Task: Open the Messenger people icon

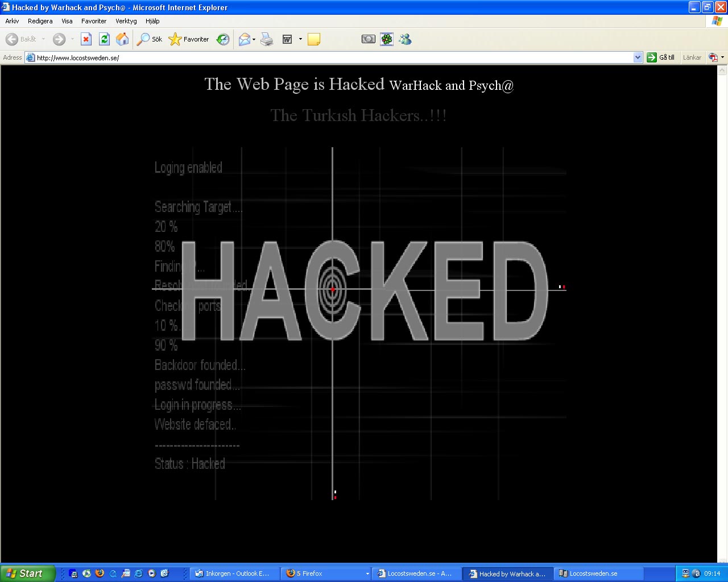Action: [405, 39]
